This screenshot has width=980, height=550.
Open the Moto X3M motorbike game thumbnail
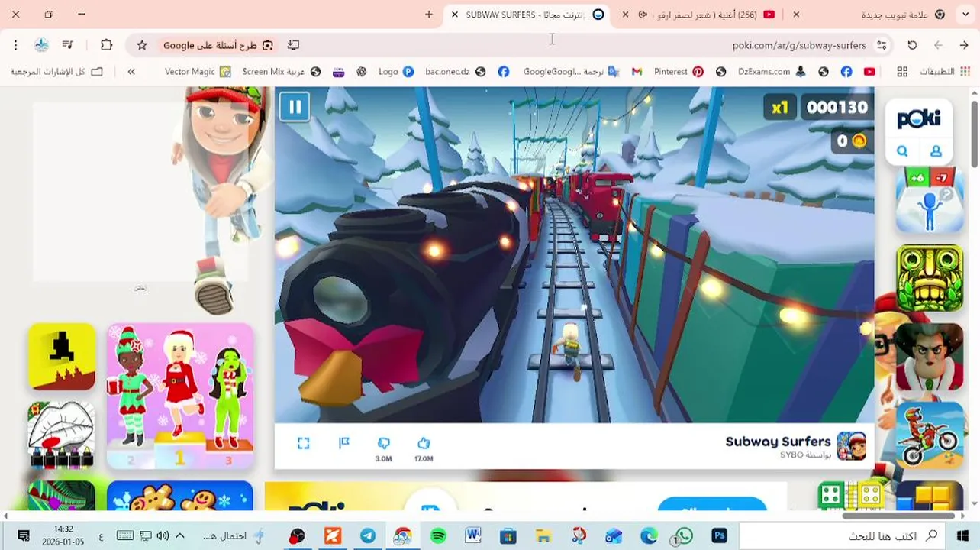(930, 435)
